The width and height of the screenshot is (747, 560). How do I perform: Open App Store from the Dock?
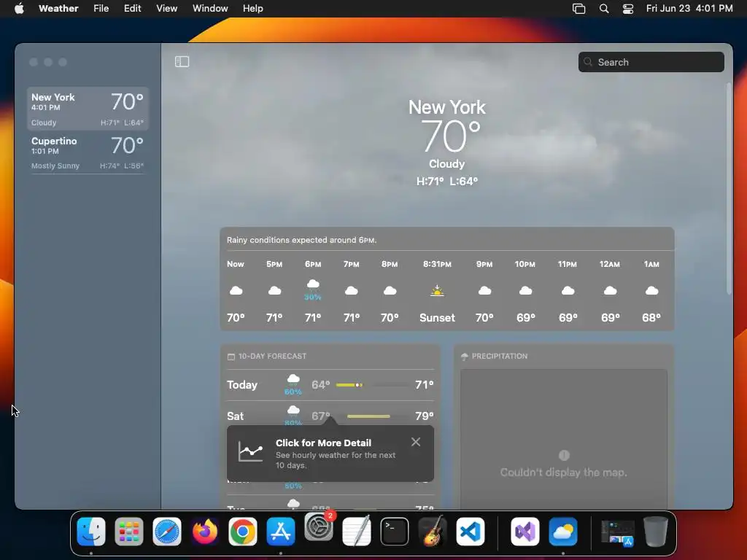[281, 532]
